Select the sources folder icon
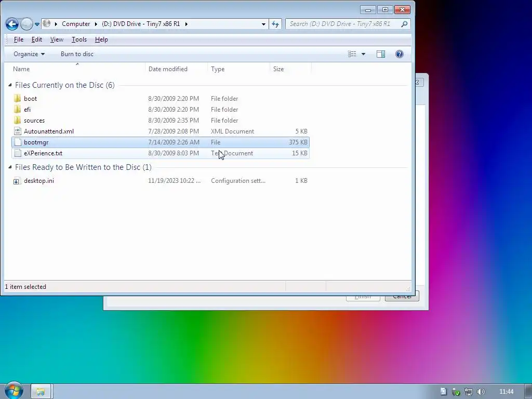532x399 pixels. coord(17,120)
